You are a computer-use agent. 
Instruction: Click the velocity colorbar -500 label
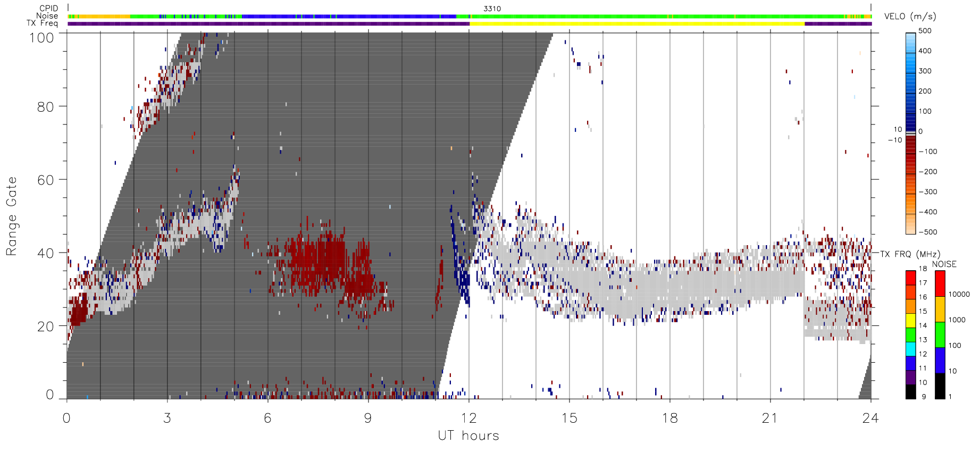coord(928,232)
